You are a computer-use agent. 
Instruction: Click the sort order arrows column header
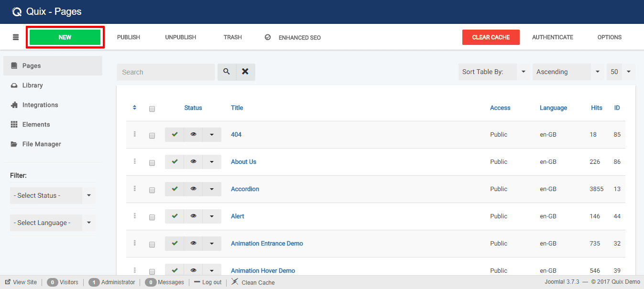[135, 108]
